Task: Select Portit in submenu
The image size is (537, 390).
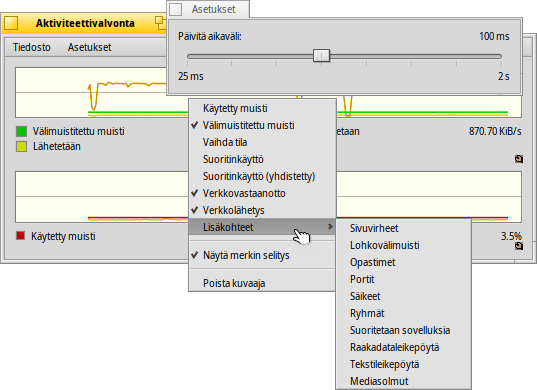Action: tap(403, 279)
